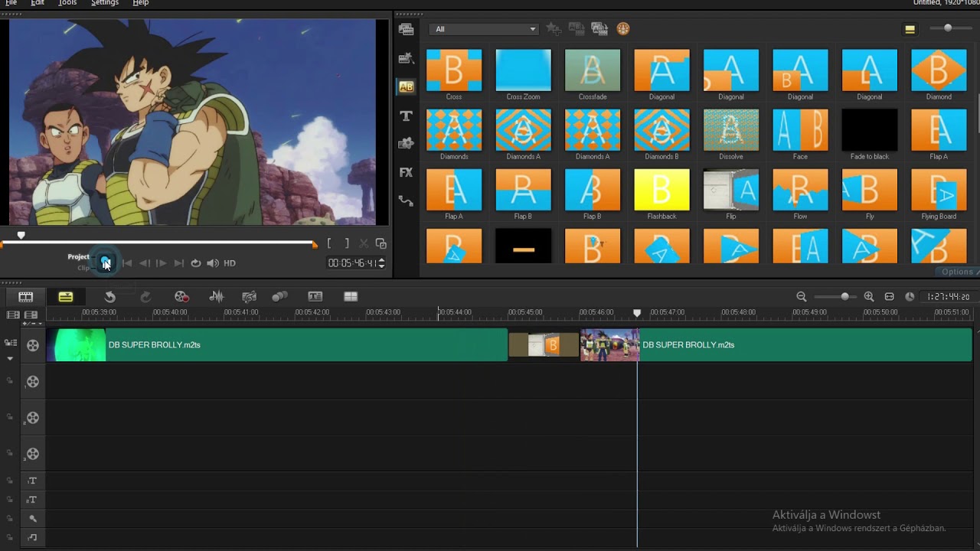
Task: Switch to Storyboard View
Action: click(26, 297)
